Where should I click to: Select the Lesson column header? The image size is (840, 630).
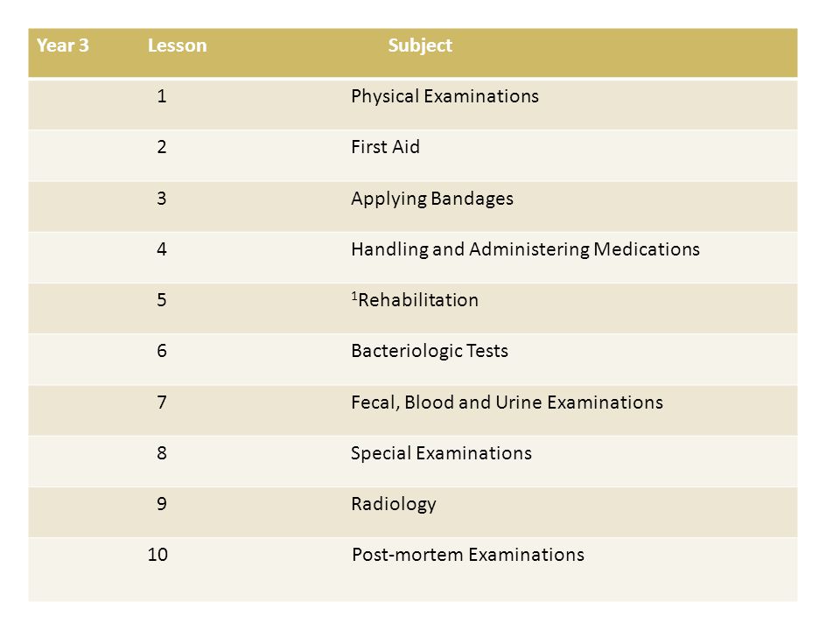tap(178, 45)
